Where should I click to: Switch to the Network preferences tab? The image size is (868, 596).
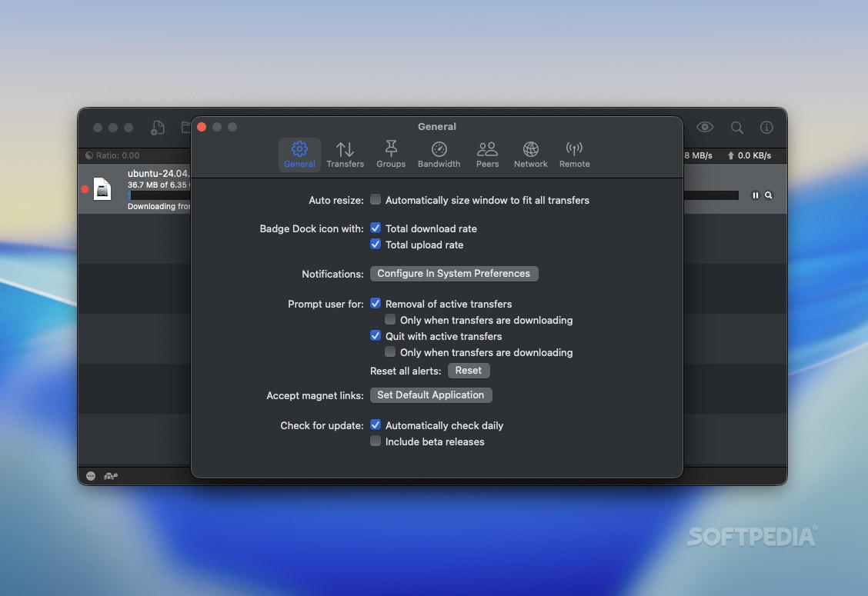530,155
